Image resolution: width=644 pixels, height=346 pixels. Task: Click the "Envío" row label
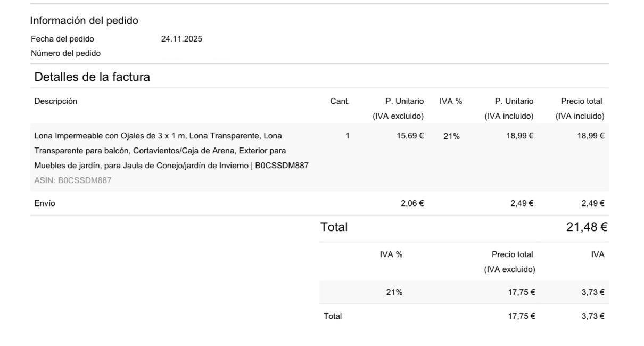coord(45,203)
